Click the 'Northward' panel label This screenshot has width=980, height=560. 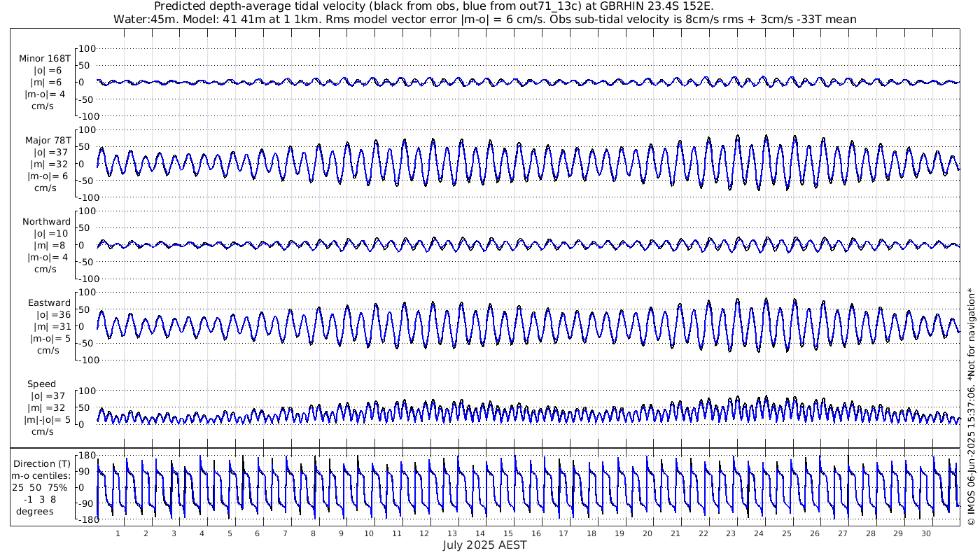click(46, 222)
